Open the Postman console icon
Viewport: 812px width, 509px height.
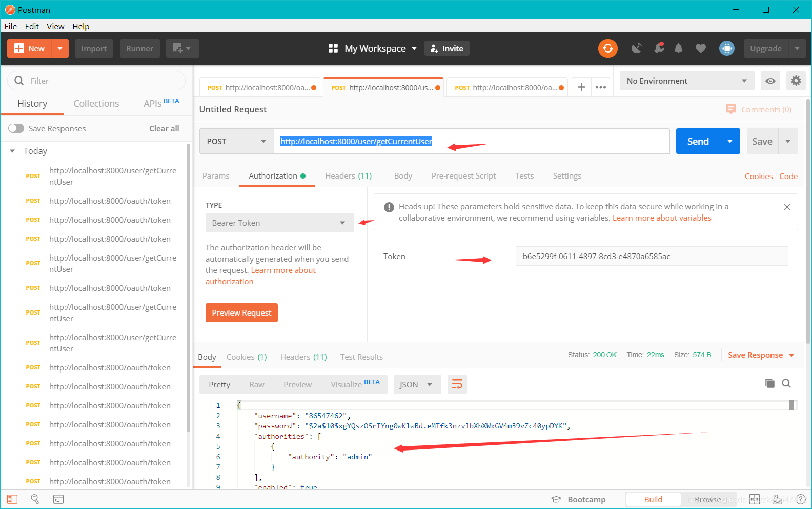(x=58, y=499)
